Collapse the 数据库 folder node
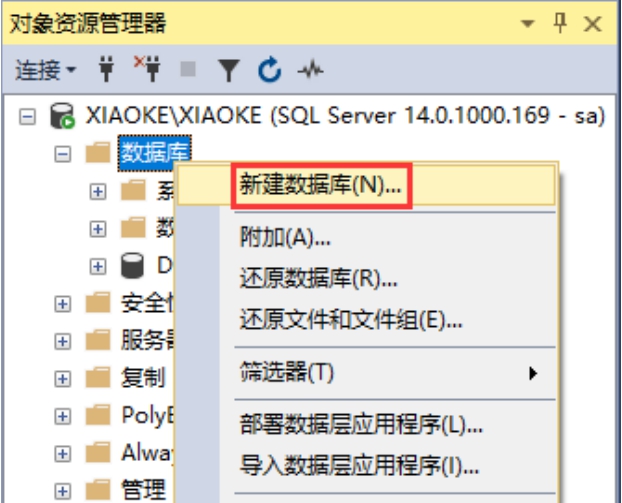The image size is (622, 503). click(62, 154)
